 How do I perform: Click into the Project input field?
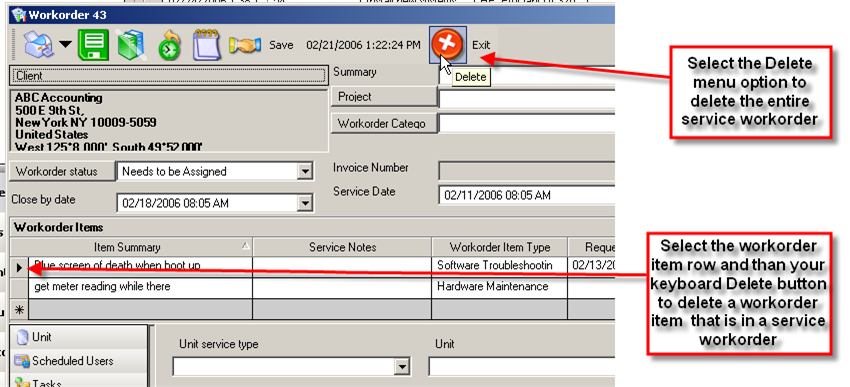[526, 99]
